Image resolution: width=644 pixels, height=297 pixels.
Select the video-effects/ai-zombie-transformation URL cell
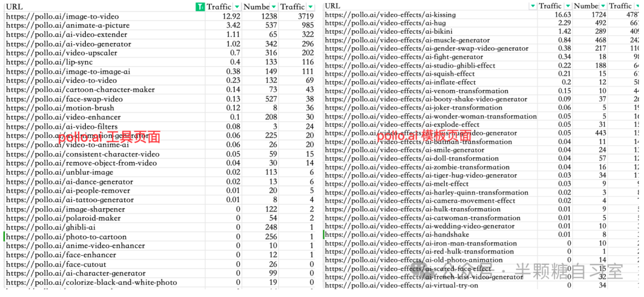[x=431, y=167]
